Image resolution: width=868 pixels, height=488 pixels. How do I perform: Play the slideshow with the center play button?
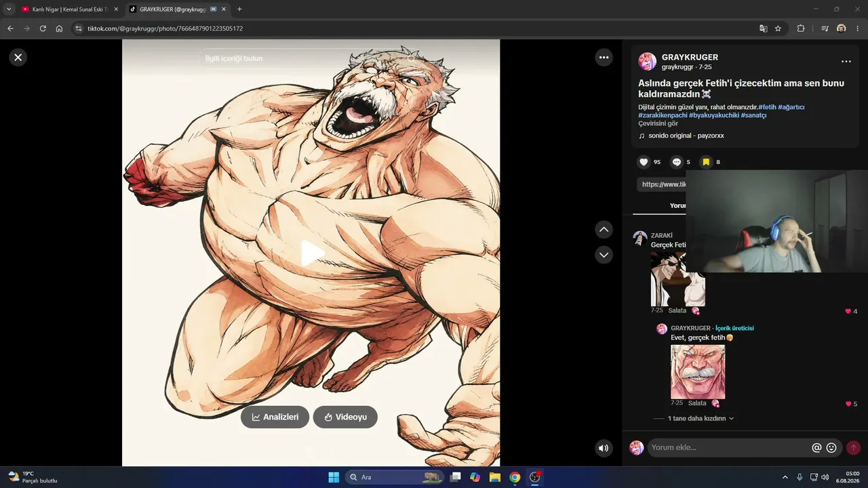click(312, 253)
